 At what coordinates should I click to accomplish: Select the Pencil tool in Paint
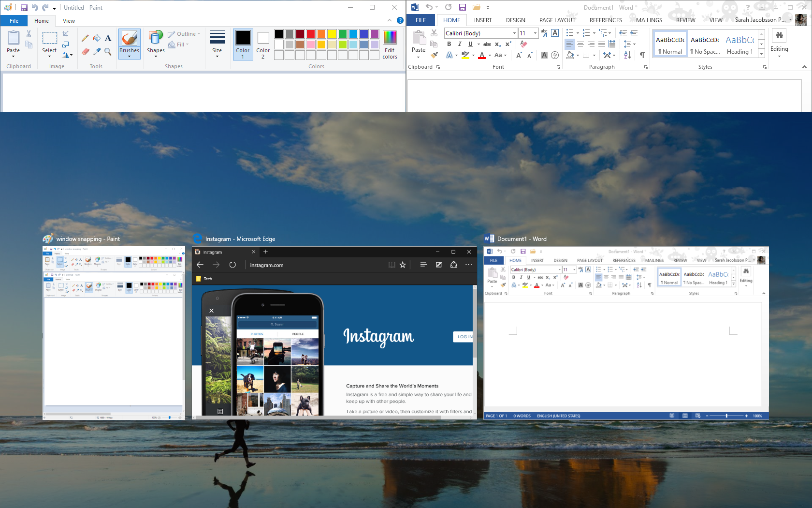point(85,38)
